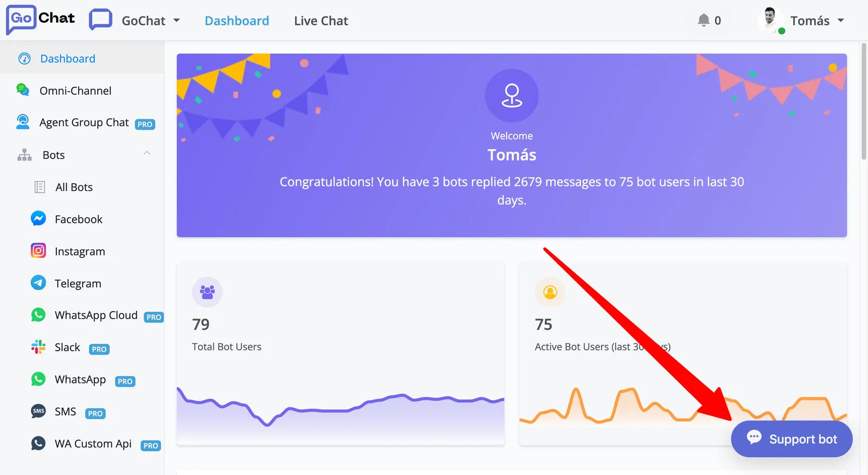Viewport: 868px width, 475px height.
Task: Open the Slack bot icon
Action: pyautogui.click(x=39, y=347)
